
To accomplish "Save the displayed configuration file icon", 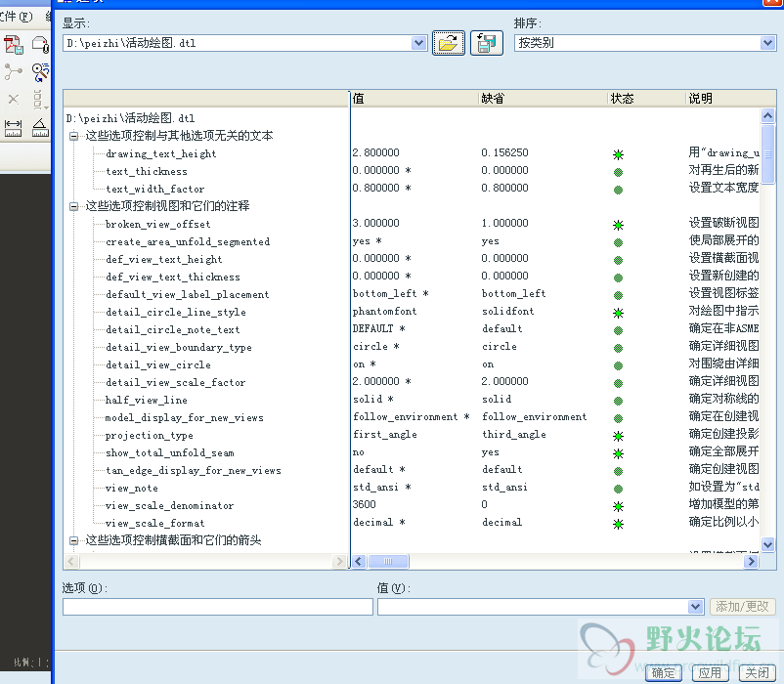I will [487, 43].
